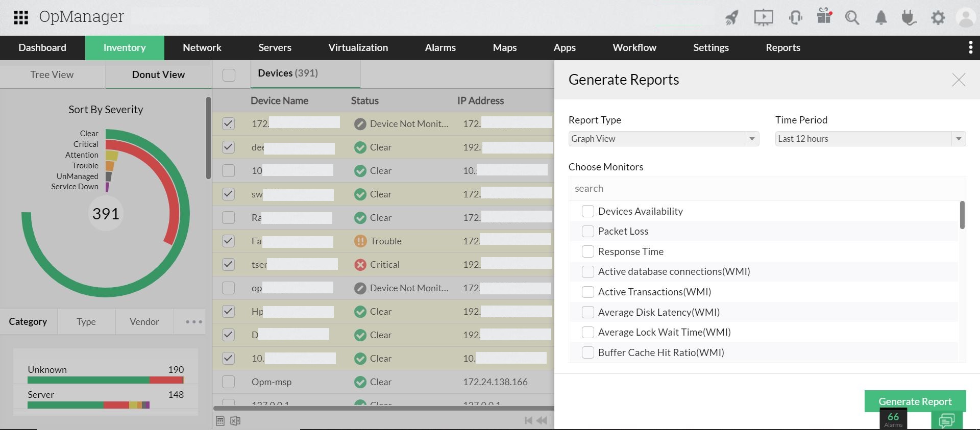Click the rocket quick-start icon
This screenshot has height=430, width=980.
coord(731,18)
